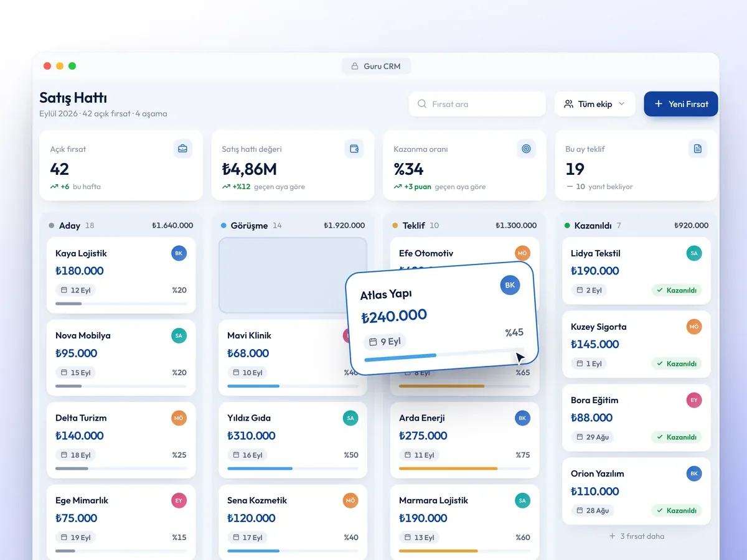Click the BK avatar on dragged Atlas Yapı card
The width and height of the screenshot is (747, 560).
point(510,285)
